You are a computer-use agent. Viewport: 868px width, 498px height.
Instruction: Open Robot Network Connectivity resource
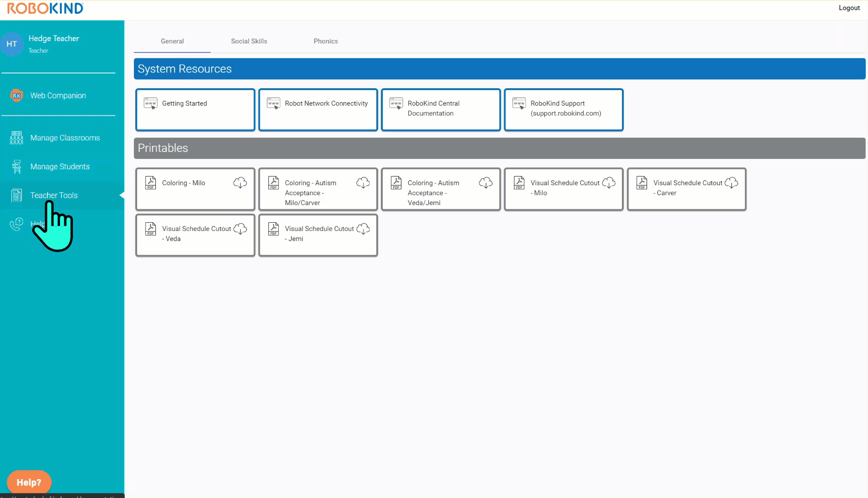(318, 110)
